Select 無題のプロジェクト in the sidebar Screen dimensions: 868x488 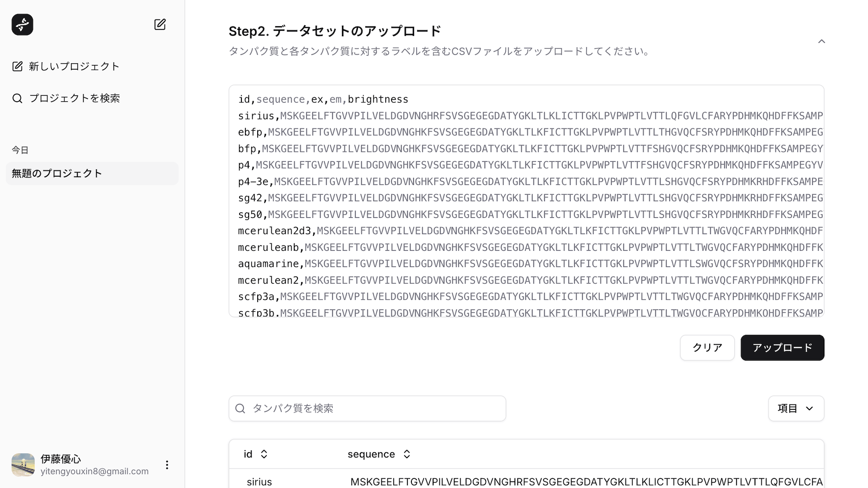pyautogui.click(x=57, y=173)
